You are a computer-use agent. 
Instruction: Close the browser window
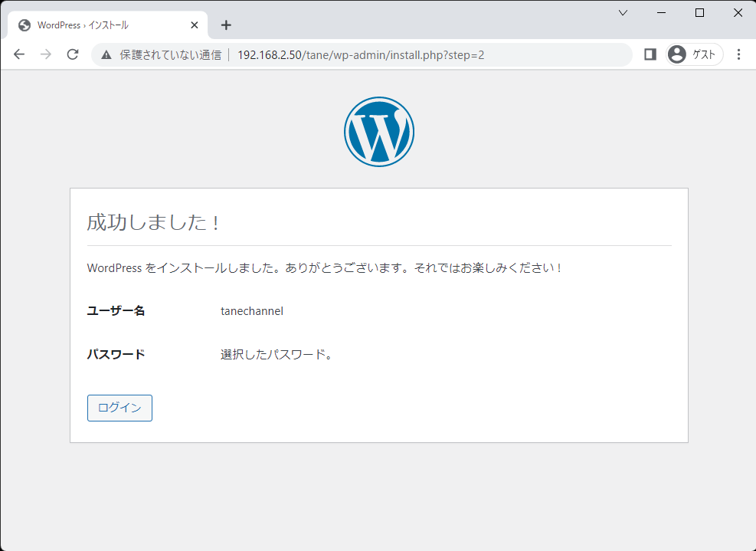click(738, 13)
